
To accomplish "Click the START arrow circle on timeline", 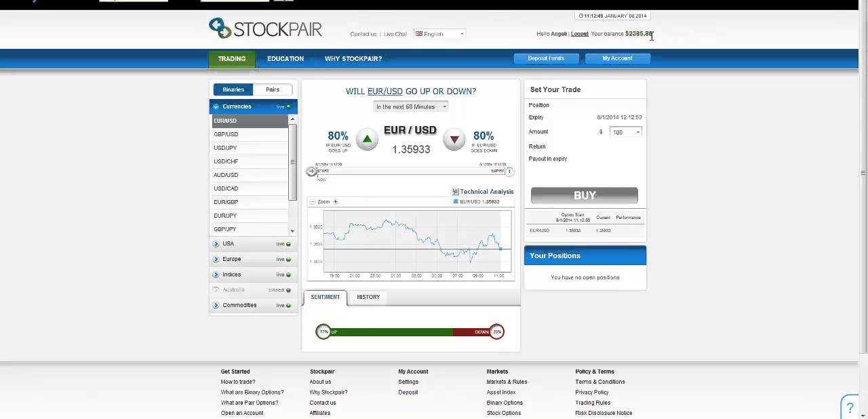I will coord(311,171).
